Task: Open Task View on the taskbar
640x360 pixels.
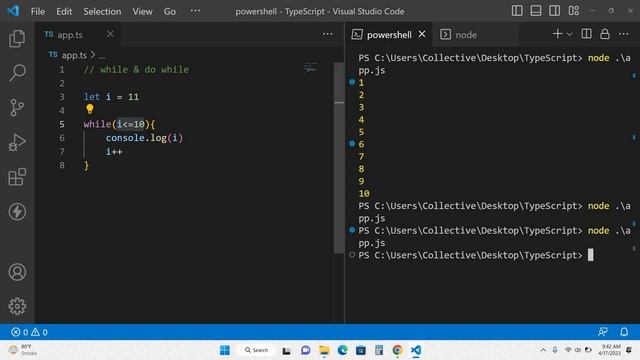Action: point(287,350)
